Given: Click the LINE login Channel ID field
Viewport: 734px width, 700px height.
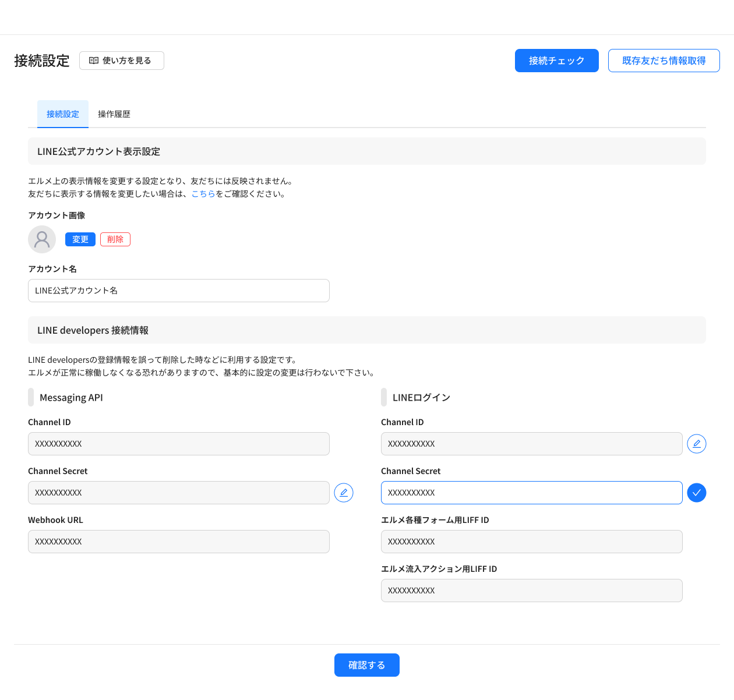Looking at the screenshot, I should (x=532, y=444).
